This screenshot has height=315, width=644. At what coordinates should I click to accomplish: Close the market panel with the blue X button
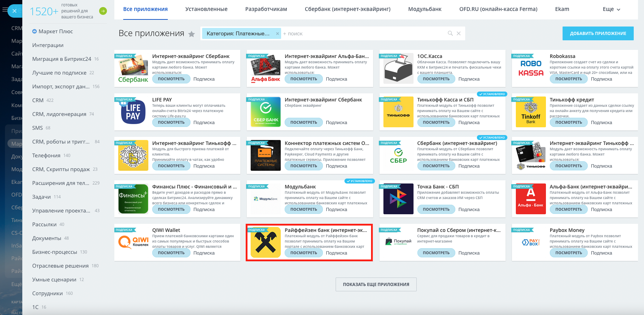click(15, 11)
